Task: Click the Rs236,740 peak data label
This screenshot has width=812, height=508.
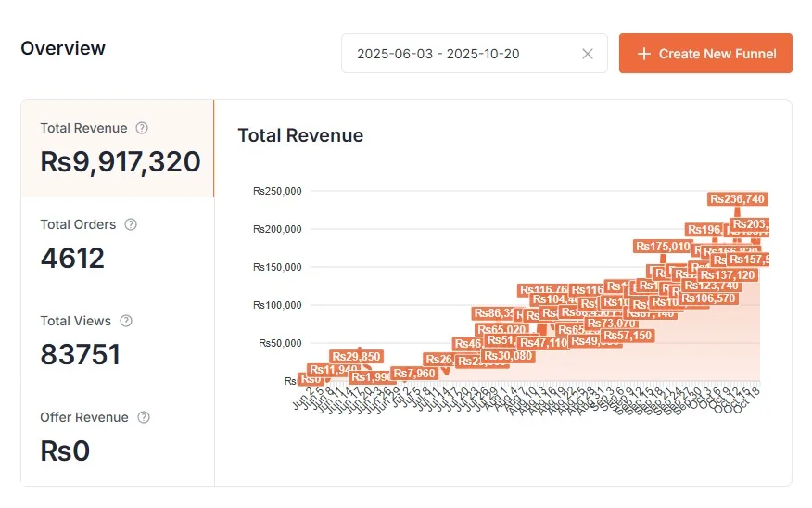Action: pyautogui.click(x=738, y=198)
